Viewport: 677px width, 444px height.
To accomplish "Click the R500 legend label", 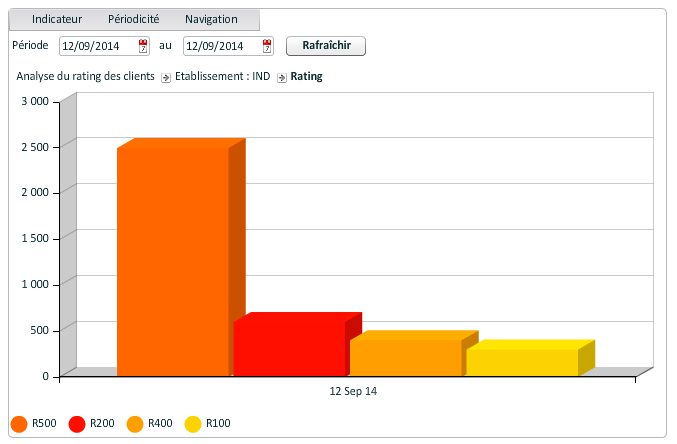I will coord(44,423).
